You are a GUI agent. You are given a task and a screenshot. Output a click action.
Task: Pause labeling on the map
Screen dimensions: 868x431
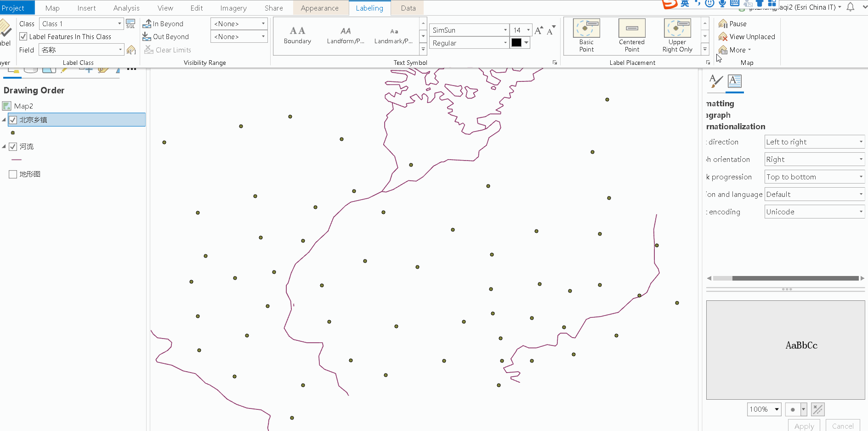735,23
